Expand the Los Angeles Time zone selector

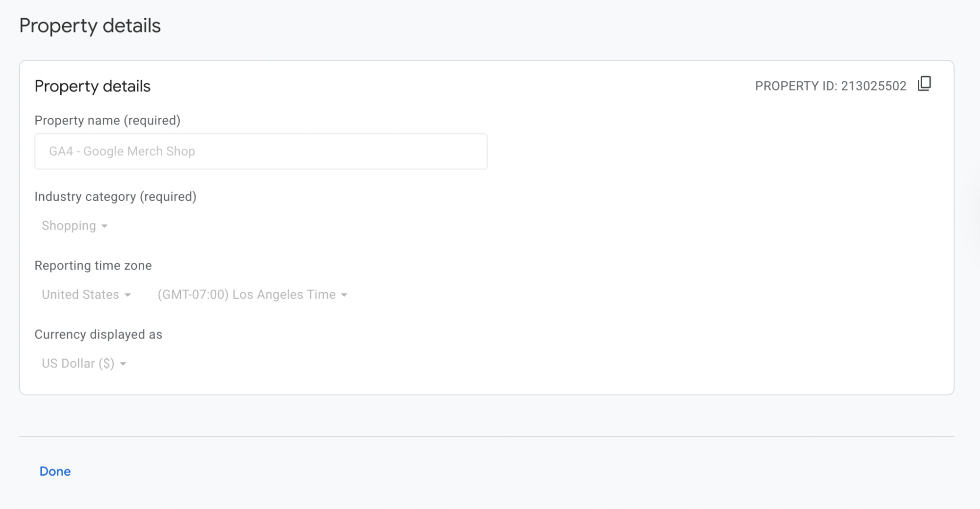[x=252, y=295]
